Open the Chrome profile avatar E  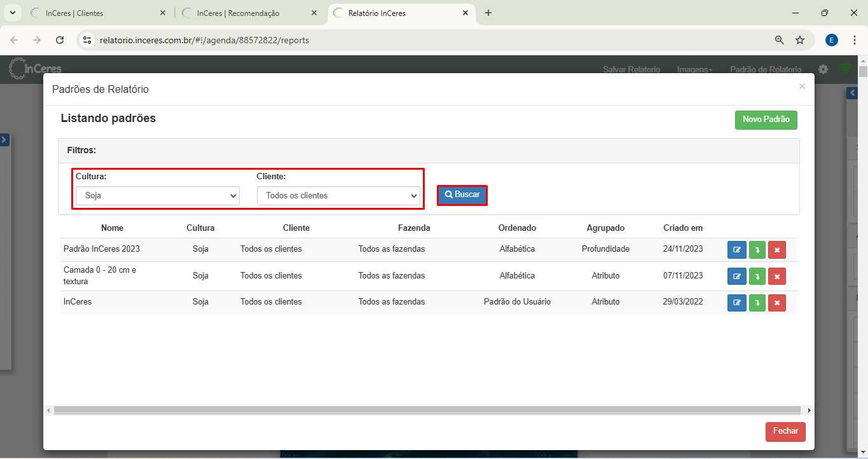click(832, 40)
